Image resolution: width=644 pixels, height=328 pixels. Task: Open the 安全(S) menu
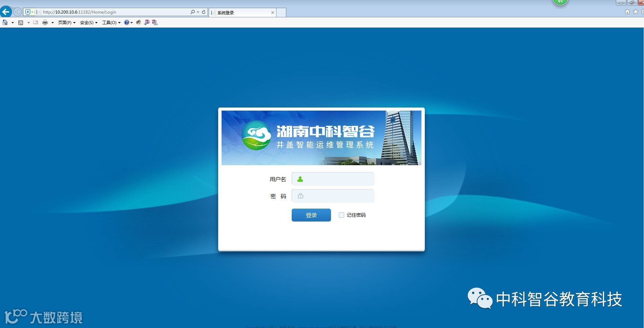coord(89,23)
